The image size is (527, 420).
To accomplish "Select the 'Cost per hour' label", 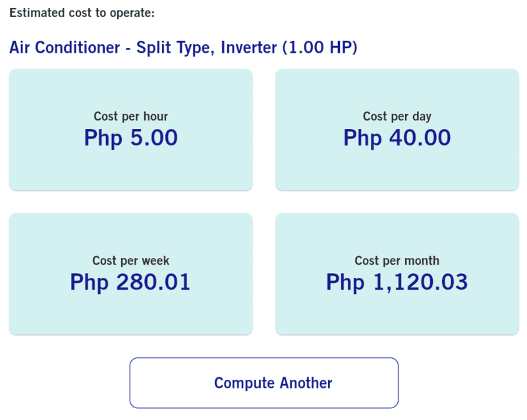I will 130,117.
